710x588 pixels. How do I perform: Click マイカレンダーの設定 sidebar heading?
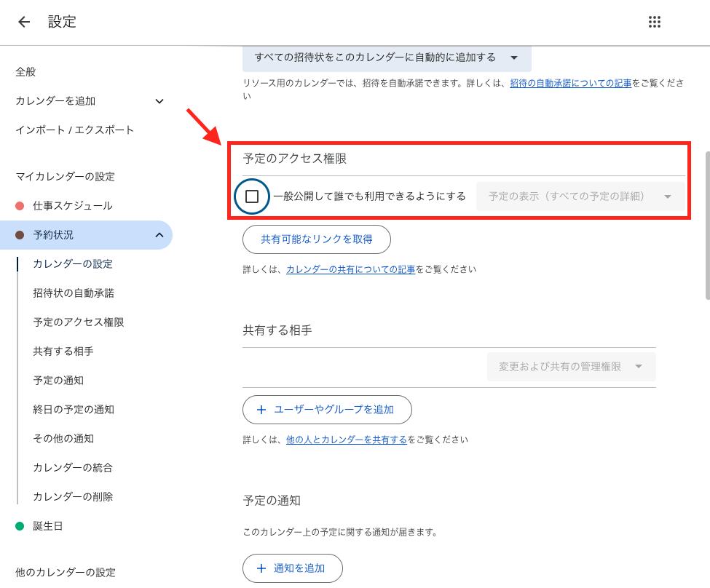tap(65, 177)
